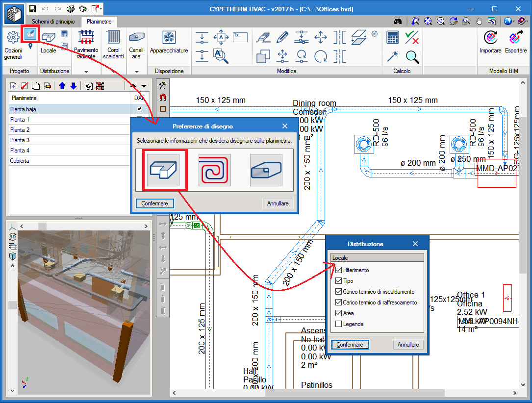Screen dimensions: 532x403
Task: Open the Apparecchiature equipment tool
Action: pyautogui.click(x=169, y=42)
